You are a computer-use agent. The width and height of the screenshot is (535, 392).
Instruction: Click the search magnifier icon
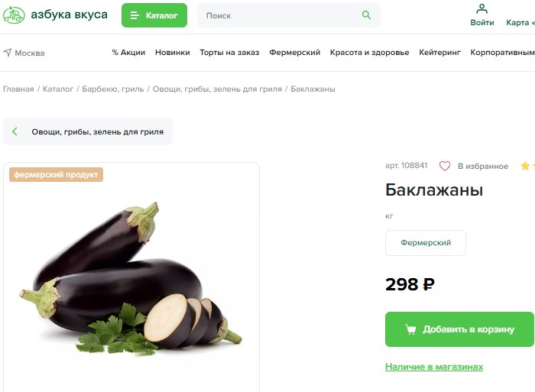point(366,15)
